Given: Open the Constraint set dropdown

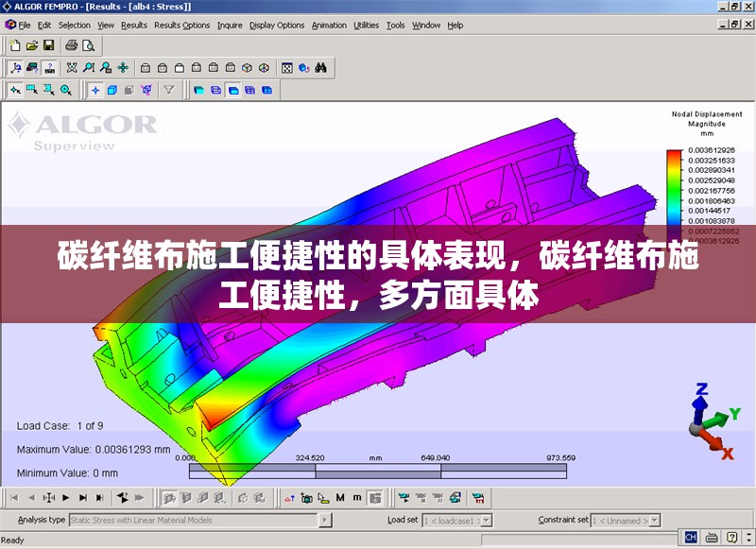Looking at the screenshot, I should [655, 521].
